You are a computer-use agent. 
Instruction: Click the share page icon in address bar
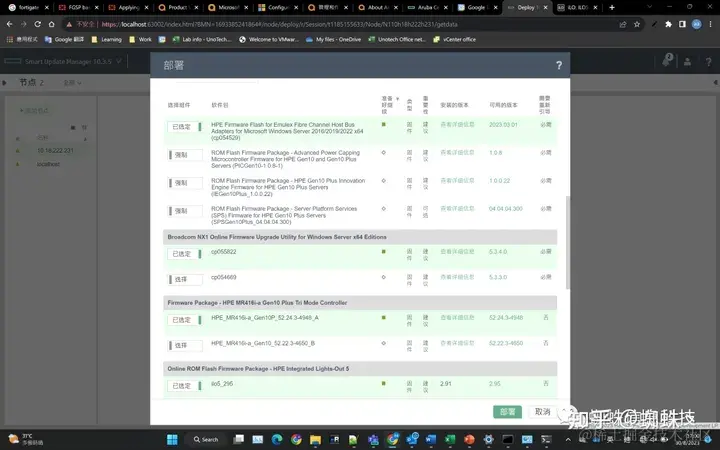pos(623,24)
